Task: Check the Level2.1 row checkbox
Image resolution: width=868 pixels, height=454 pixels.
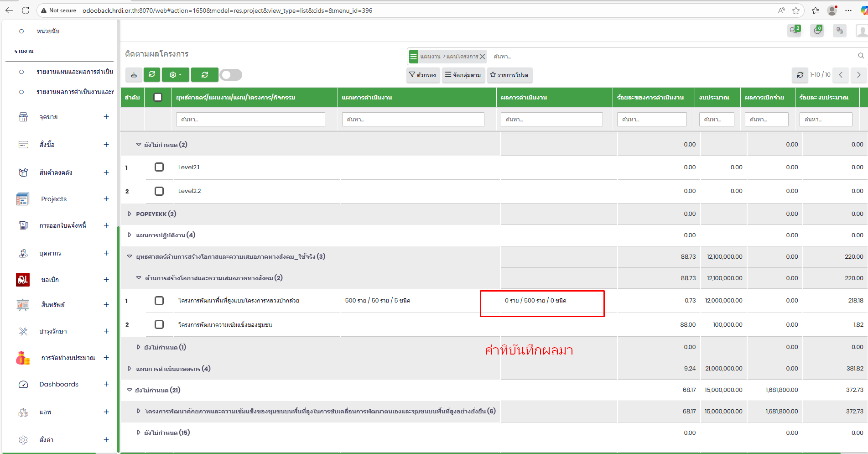Action: [x=159, y=167]
